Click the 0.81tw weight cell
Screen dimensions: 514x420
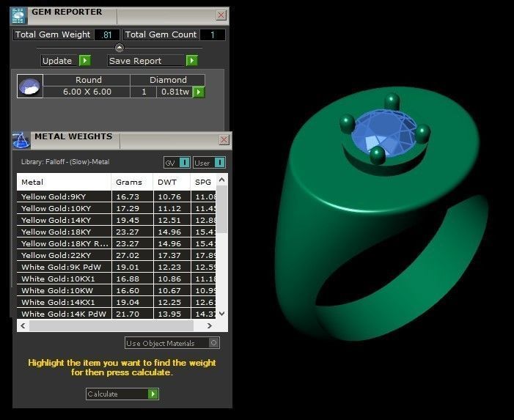point(175,92)
